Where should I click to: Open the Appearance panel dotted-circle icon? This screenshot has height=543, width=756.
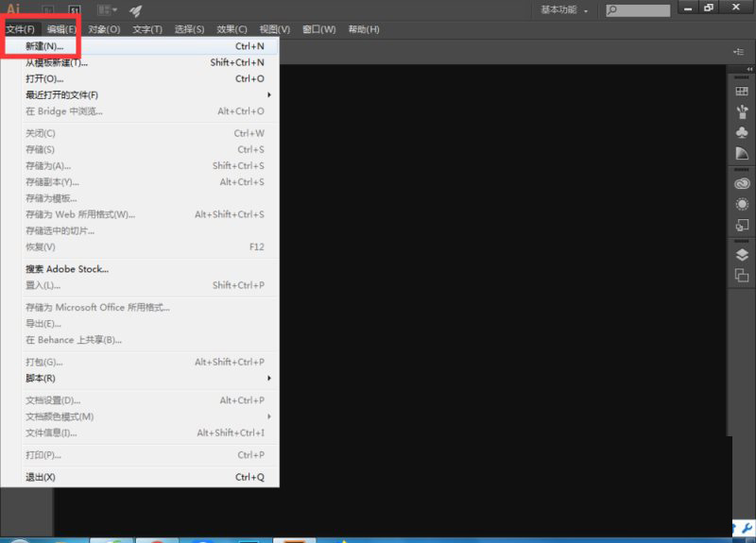[742, 204]
